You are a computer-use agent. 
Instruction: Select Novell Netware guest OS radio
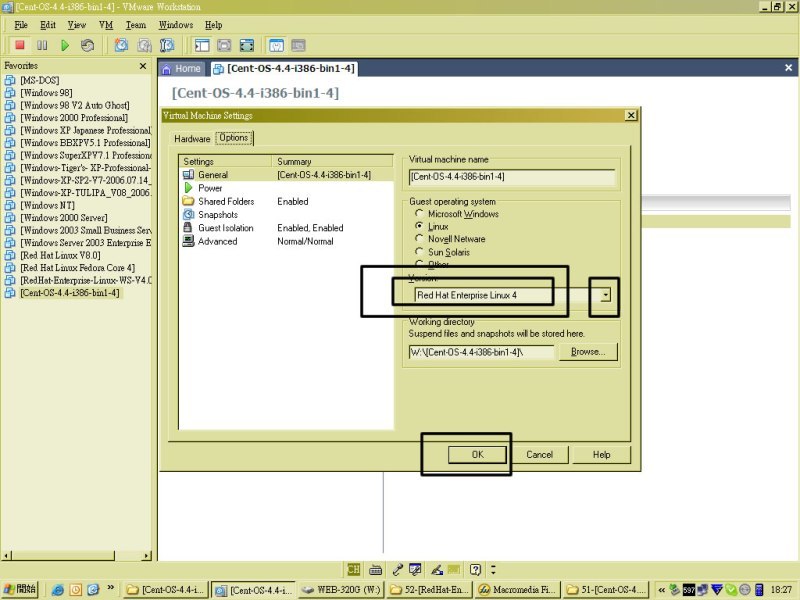point(419,238)
